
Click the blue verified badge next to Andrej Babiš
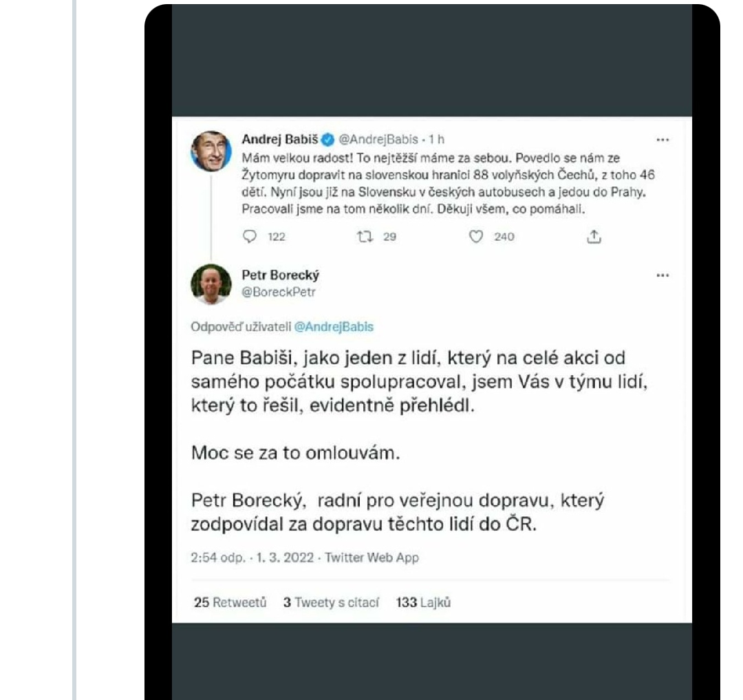(328, 139)
